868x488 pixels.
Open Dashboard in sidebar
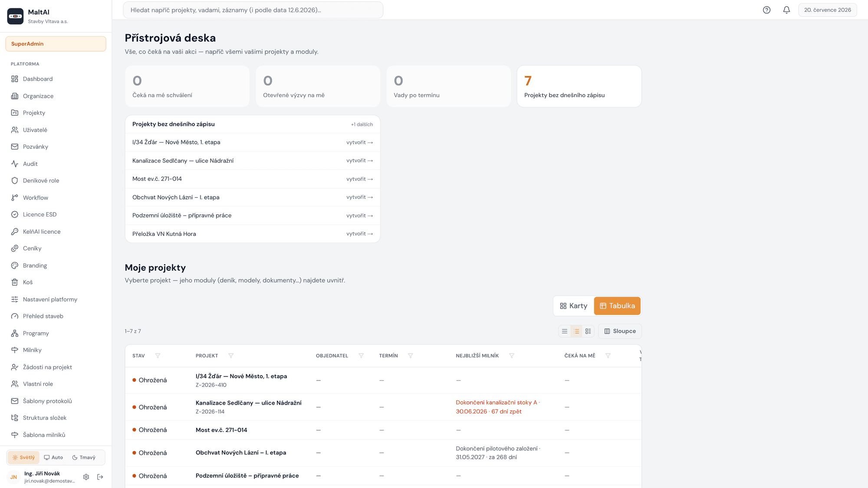point(56,79)
